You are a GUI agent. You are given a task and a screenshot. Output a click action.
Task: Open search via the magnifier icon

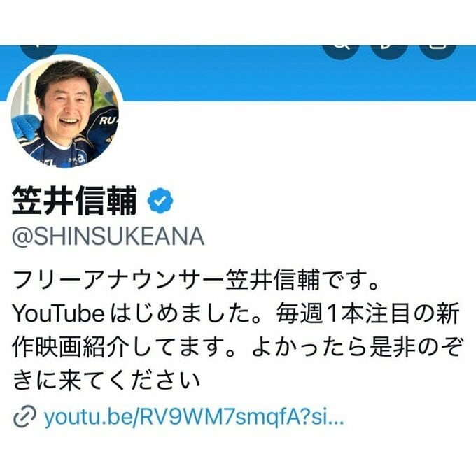[x=341, y=52]
